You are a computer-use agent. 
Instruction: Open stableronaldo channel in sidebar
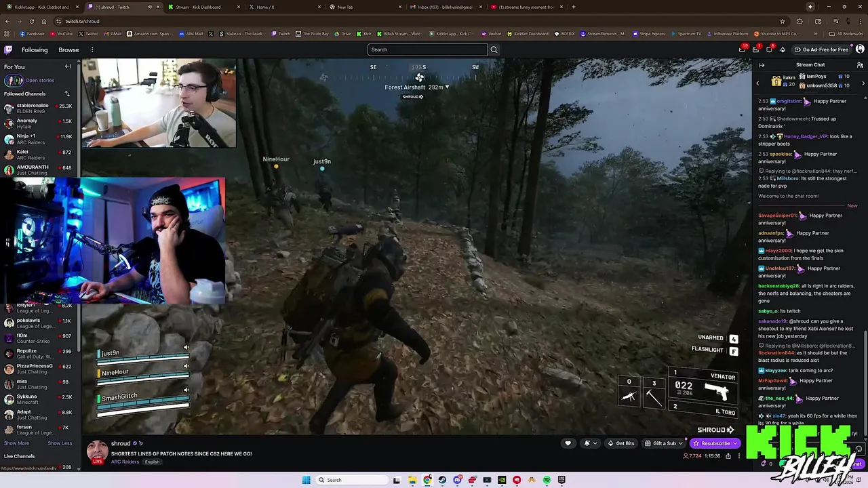pyautogui.click(x=40, y=108)
